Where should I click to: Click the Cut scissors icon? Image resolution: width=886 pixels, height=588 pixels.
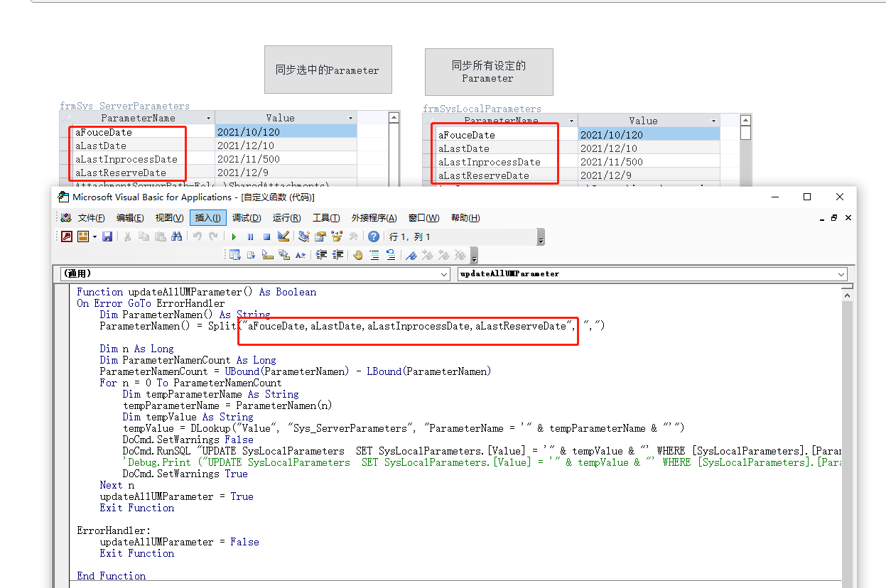(127, 236)
